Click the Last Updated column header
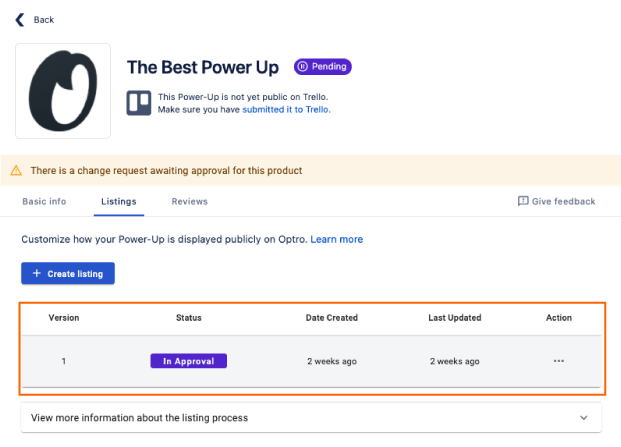This screenshot has width=621, height=447. (x=455, y=318)
